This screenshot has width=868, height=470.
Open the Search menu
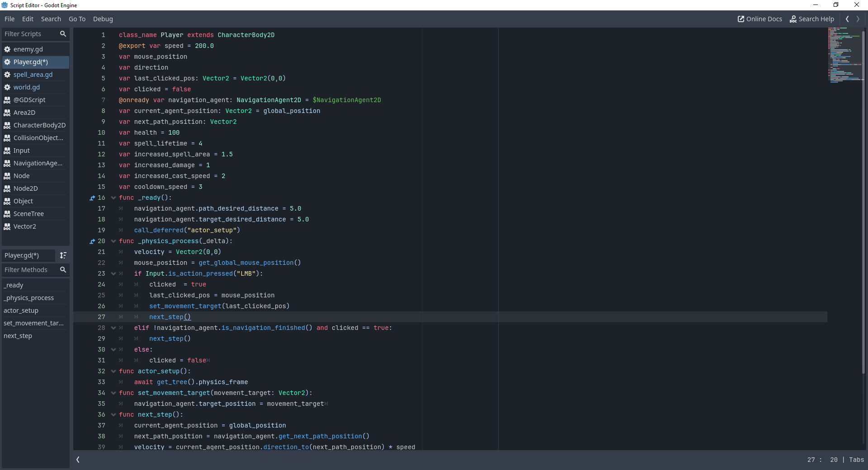(51, 19)
